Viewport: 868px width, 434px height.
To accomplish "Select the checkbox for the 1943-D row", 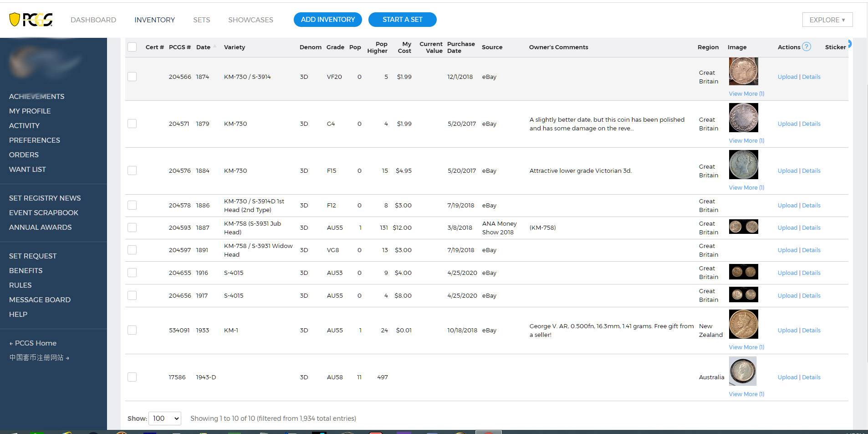I will 132,377.
